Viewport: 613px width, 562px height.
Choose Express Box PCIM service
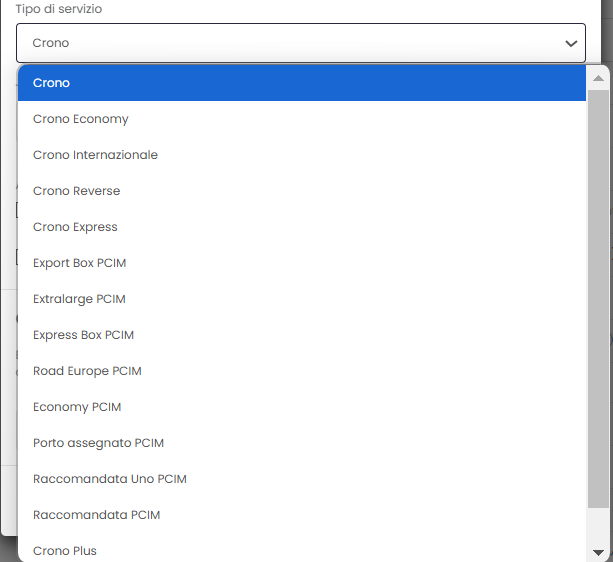(x=302, y=335)
